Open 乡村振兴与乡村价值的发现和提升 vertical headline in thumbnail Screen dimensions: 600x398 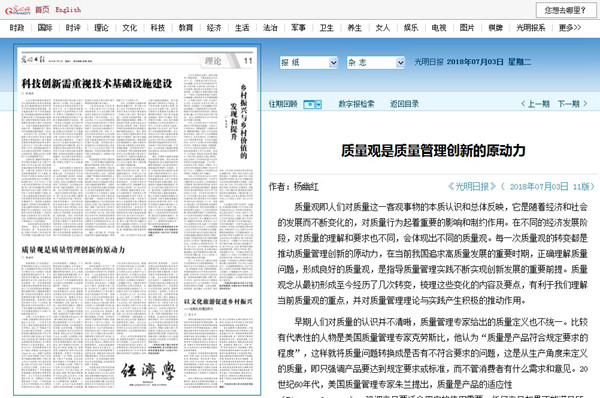point(239,121)
